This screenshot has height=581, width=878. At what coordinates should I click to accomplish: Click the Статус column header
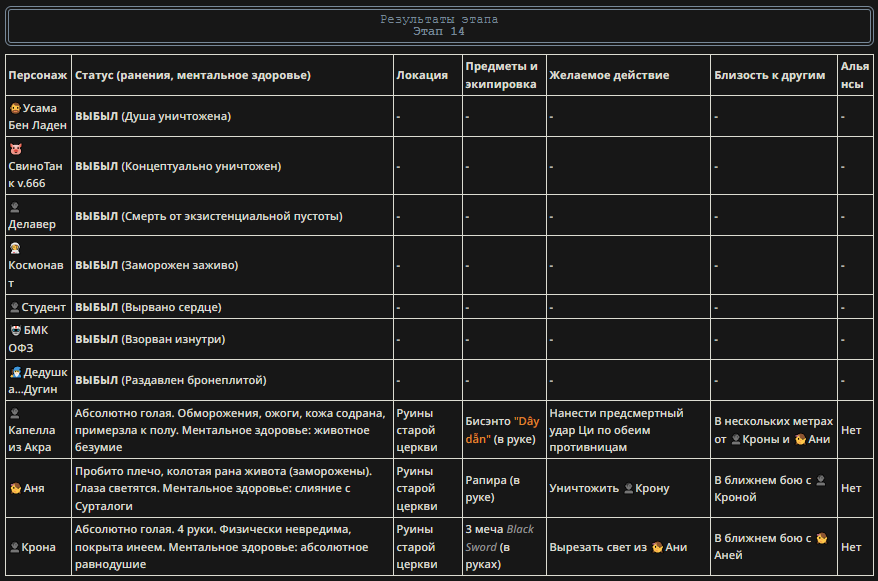(193, 75)
